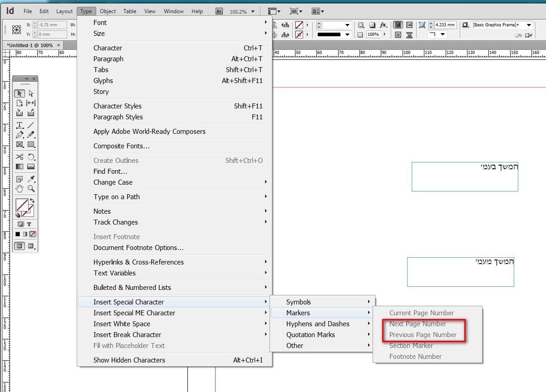
Task: Open the Object menu in menu bar
Action: coord(108,11)
